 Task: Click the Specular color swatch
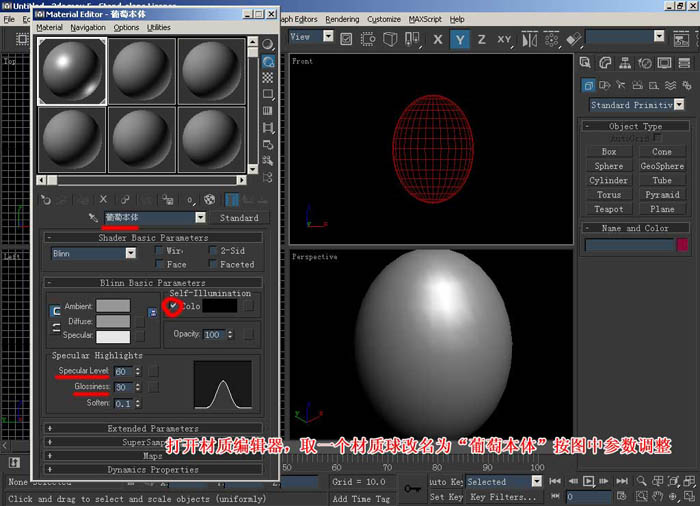tap(113, 336)
